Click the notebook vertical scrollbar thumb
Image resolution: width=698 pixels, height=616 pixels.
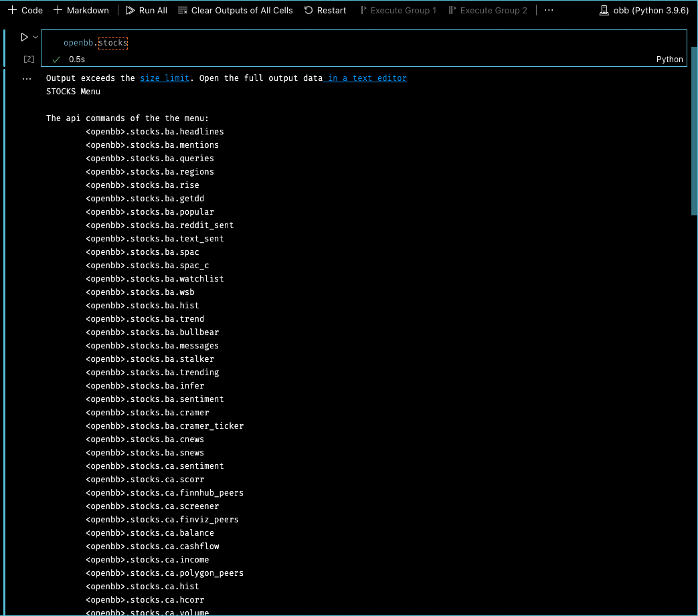[694, 131]
